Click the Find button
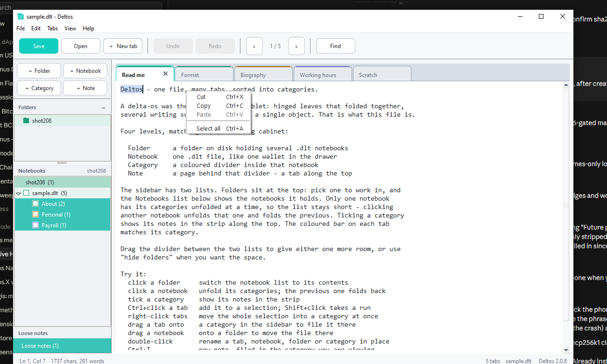Screen dimensions: 607x364 coord(336,46)
